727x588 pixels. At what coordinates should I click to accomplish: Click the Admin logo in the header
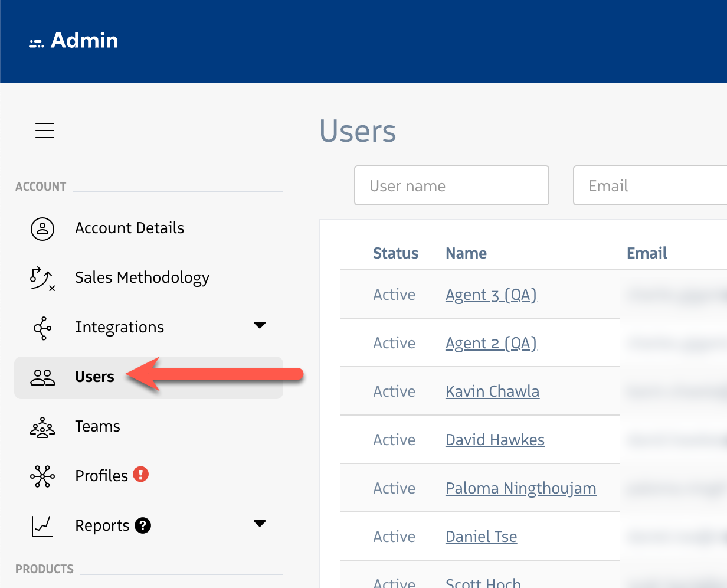click(x=74, y=40)
